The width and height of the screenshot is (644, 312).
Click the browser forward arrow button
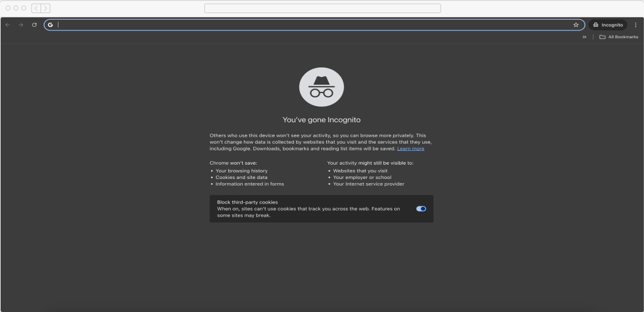point(21,24)
